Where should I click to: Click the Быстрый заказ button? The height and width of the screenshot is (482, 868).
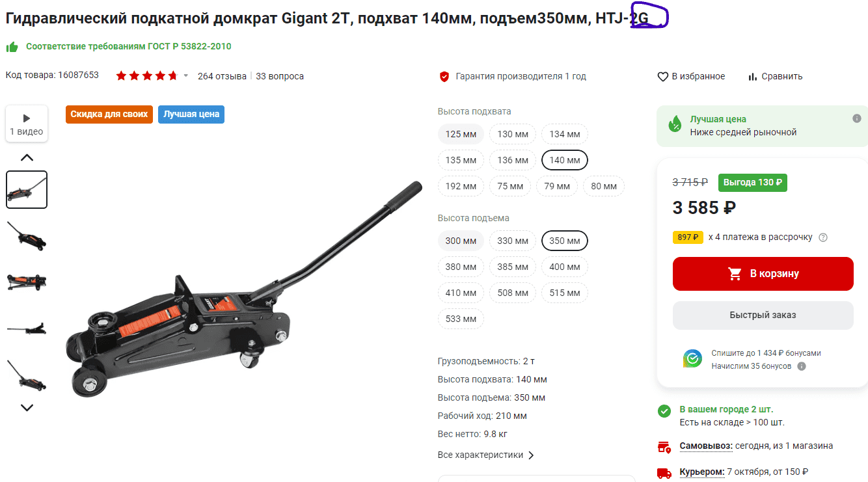(x=763, y=315)
